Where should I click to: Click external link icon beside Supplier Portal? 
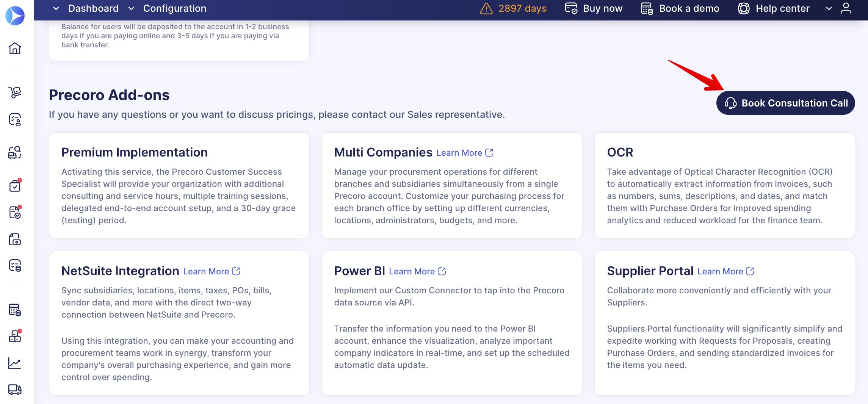[x=750, y=271]
